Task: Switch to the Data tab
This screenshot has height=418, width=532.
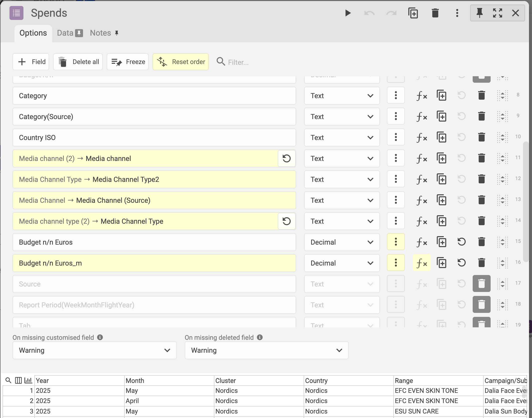Action: point(65,33)
